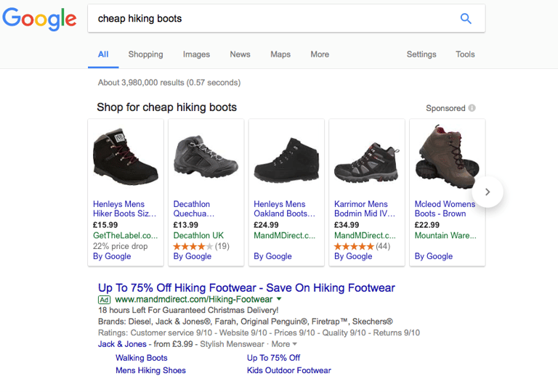Click the green Ad badge label

(105, 300)
